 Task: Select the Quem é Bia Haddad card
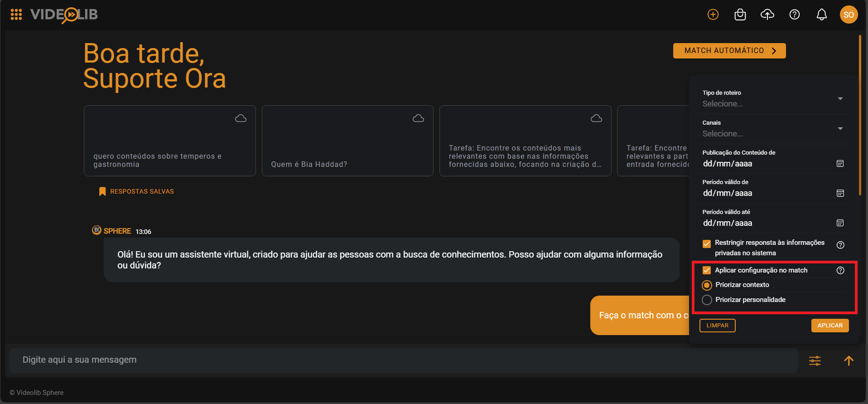pyautogui.click(x=347, y=141)
